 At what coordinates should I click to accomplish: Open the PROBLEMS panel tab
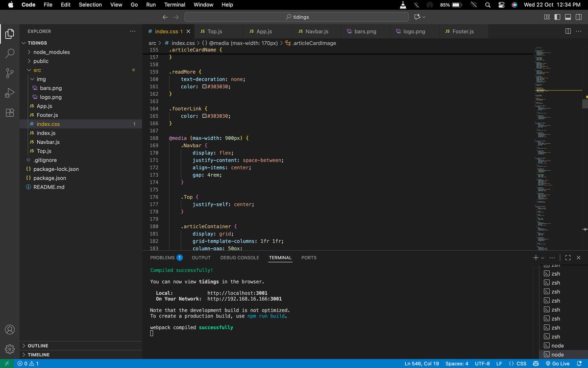tap(166, 258)
